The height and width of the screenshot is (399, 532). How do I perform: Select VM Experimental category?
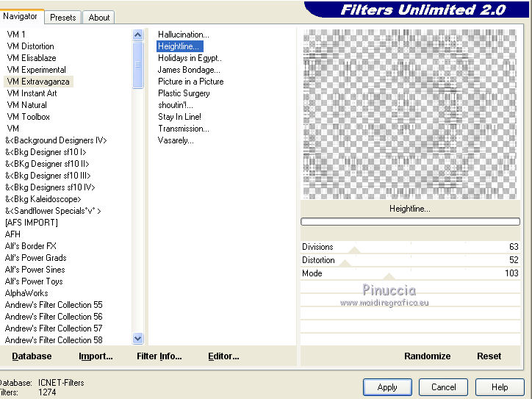click(36, 70)
